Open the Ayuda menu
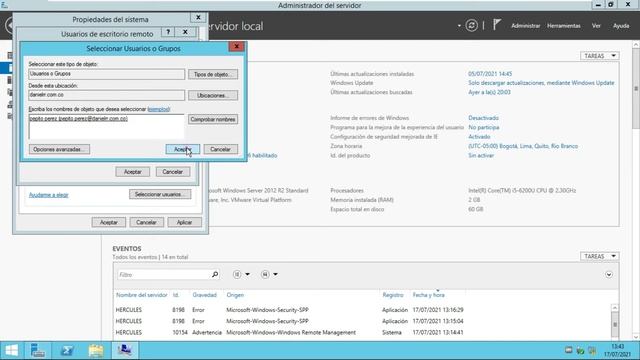640x360 pixels. tap(621, 26)
